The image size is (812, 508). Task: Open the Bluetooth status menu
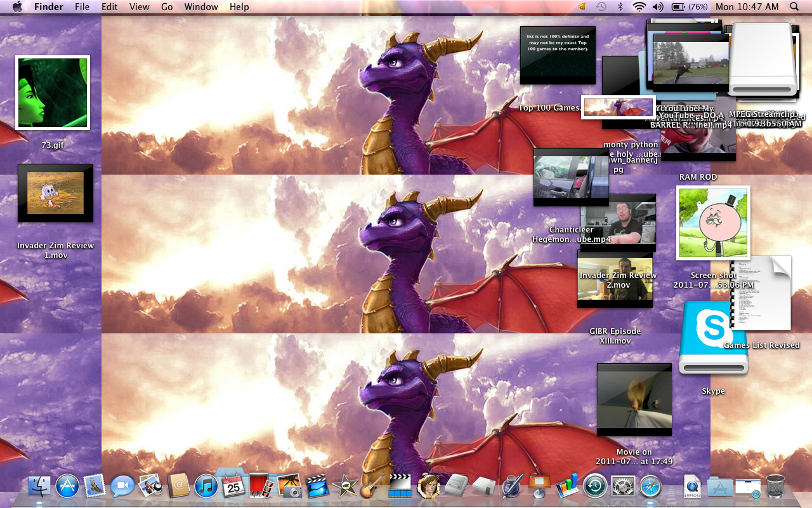pos(620,7)
